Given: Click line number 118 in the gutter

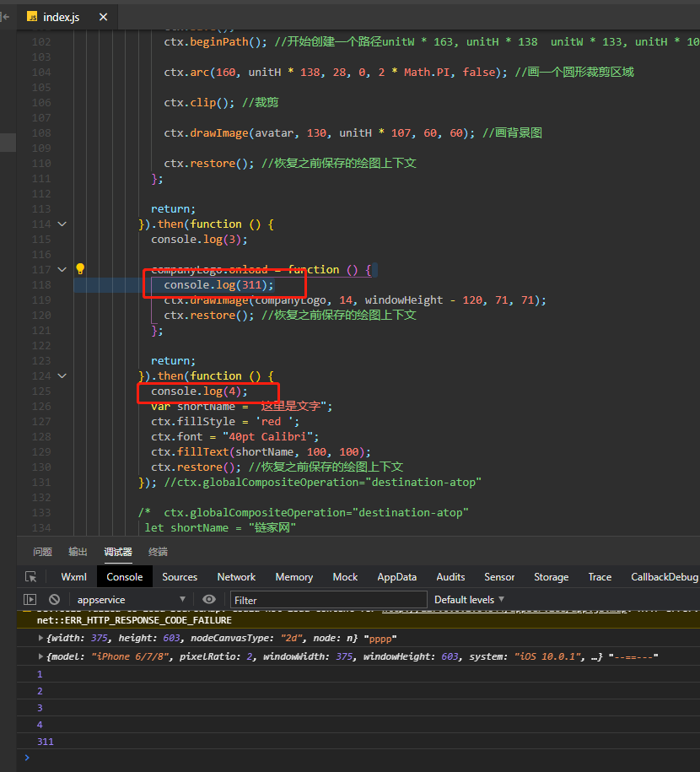Looking at the screenshot, I should [x=41, y=284].
